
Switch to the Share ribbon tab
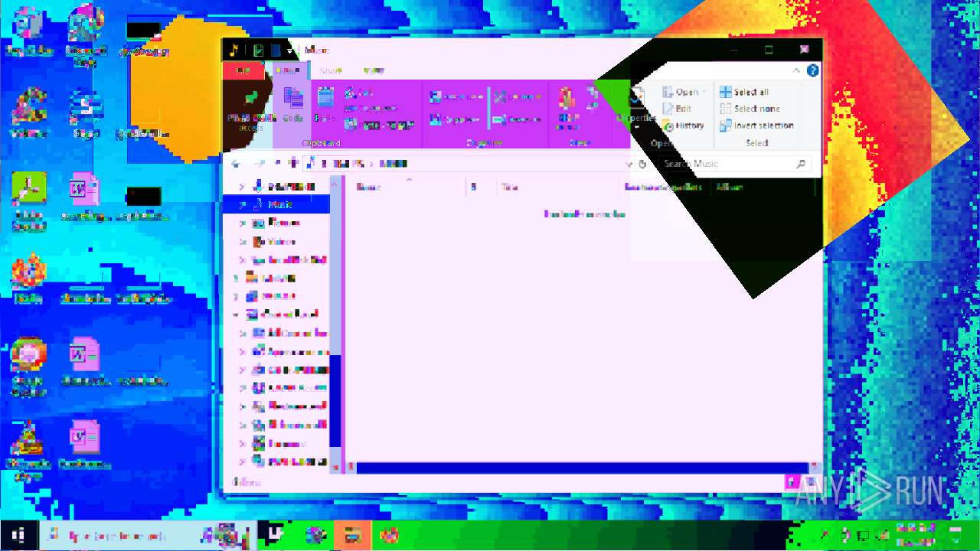331,70
